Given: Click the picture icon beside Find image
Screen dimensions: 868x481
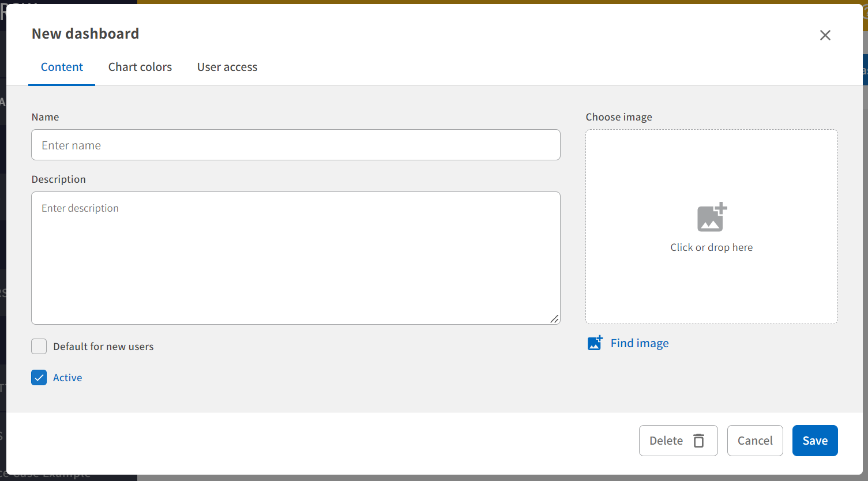Looking at the screenshot, I should coord(595,343).
